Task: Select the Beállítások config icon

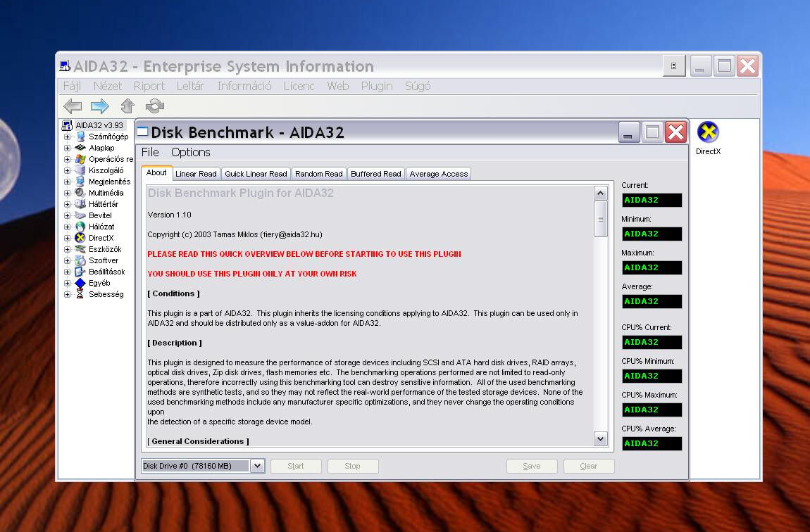Action: click(80, 272)
